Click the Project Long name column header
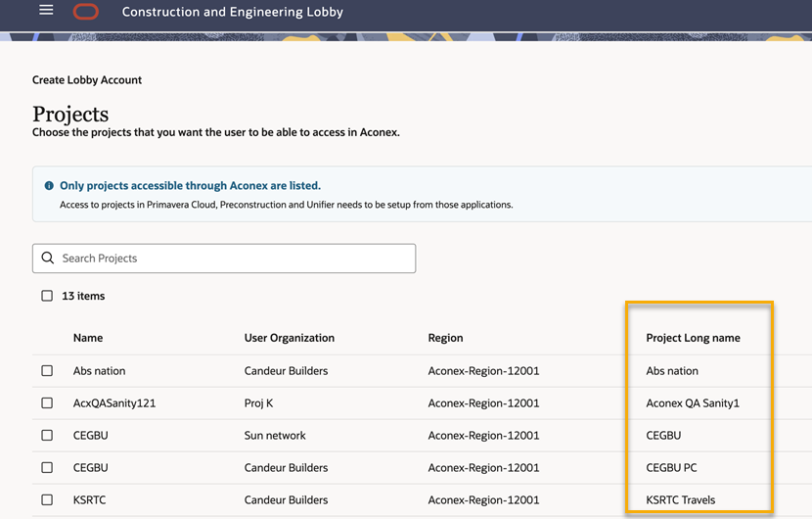The image size is (812, 519). [x=693, y=338]
